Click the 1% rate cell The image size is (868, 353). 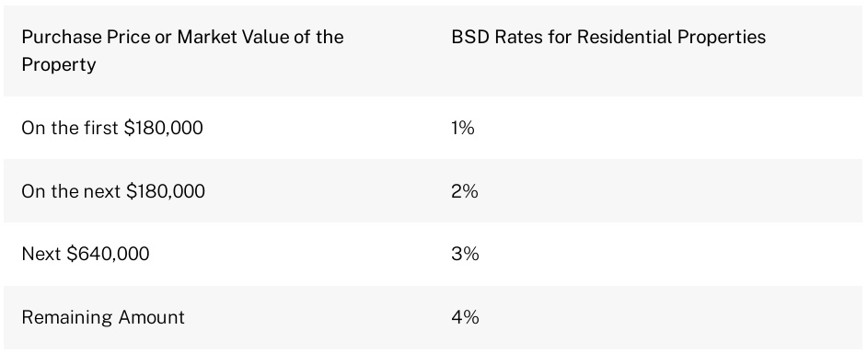[x=463, y=128]
